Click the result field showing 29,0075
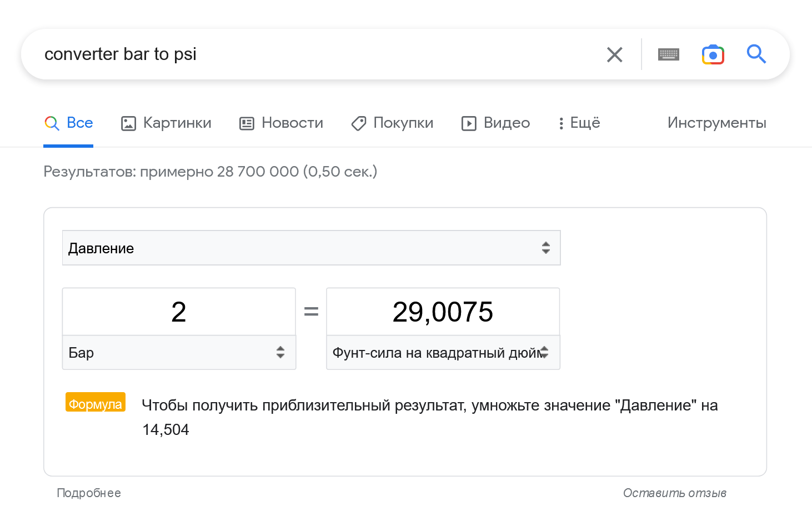Image resolution: width=812 pixels, height=531 pixels. tap(443, 312)
